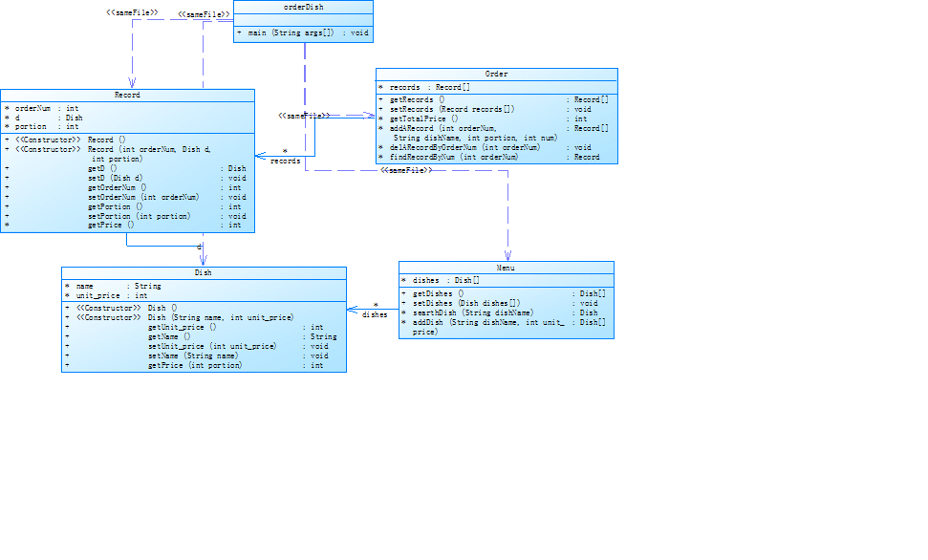
Task: Click the Order class title
Action: click(497, 74)
